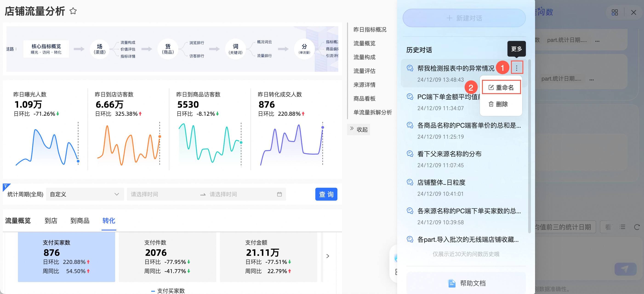Jump to 流量评估 section
The height and width of the screenshot is (294, 644).
[x=364, y=71]
